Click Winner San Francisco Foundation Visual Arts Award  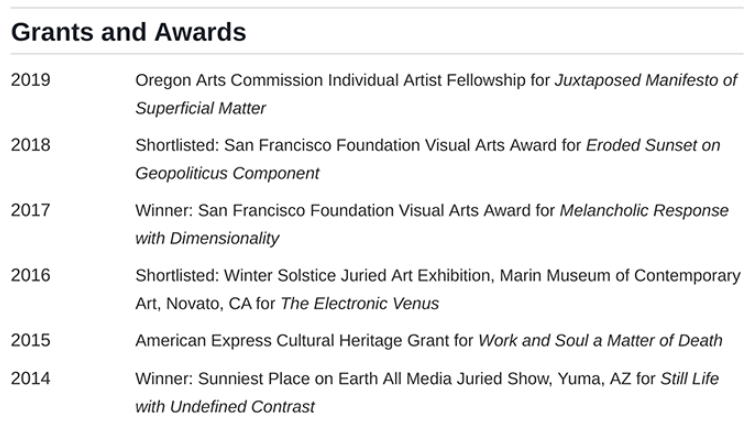(345, 211)
